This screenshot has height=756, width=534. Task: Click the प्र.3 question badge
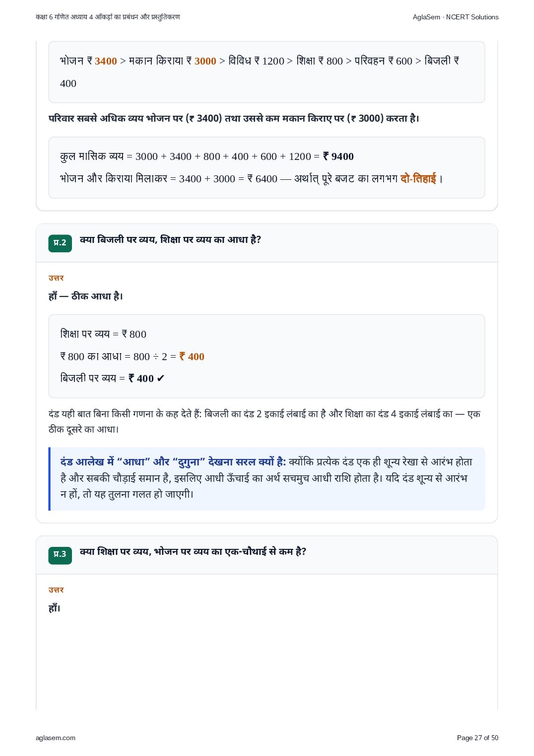[60, 555]
